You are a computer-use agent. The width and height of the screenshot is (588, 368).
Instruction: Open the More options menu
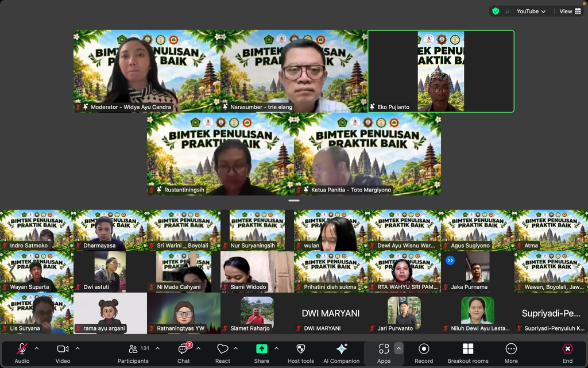[510, 354]
